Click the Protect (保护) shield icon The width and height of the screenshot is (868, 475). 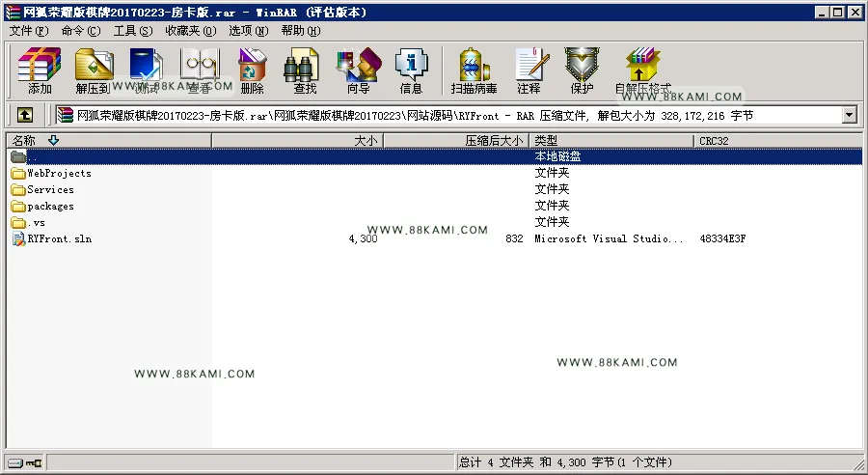(x=582, y=70)
